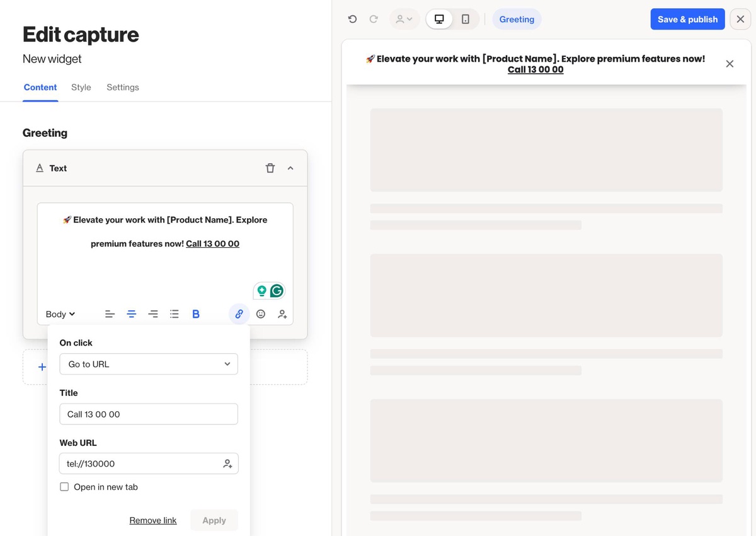Redo the last change
756x536 pixels.
(x=374, y=19)
